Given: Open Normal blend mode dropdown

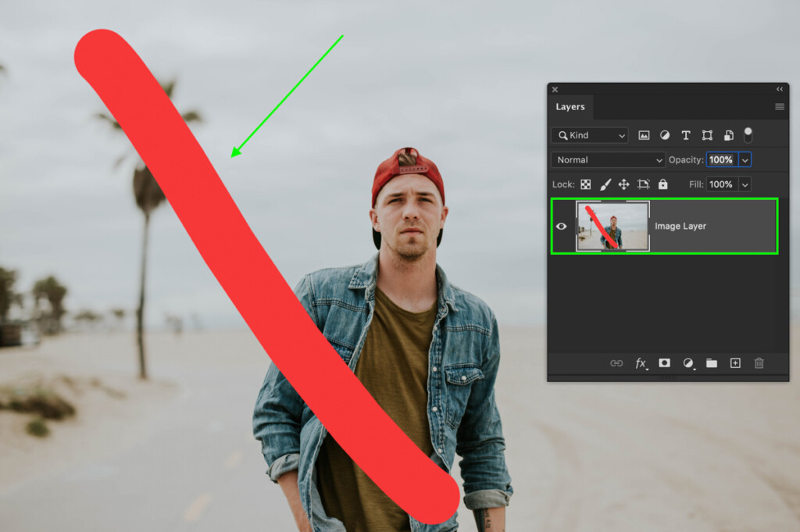Looking at the screenshot, I should tap(608, 159).
